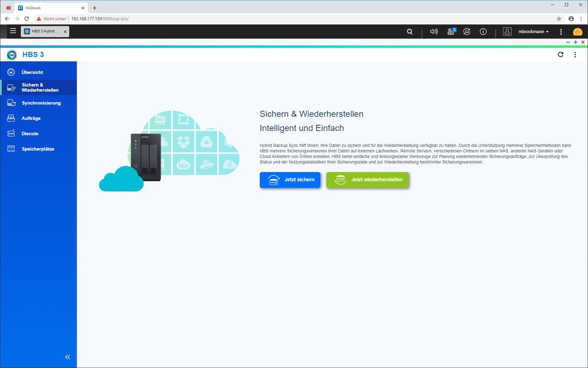The image size is (588, 368).
Task: Bookmark this page with star icon
Action: [559, 19]
